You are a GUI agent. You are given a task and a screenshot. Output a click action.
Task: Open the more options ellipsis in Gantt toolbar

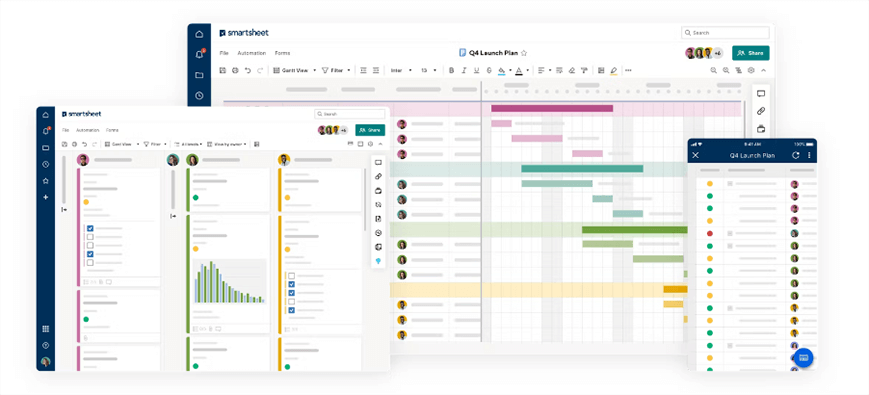[628, 70]
